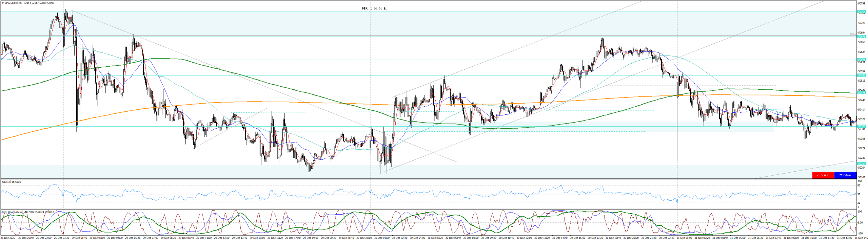Click the 100.0 Fibonacci level label
Image resolution: width=868 pixels, height=241 pixels.
click(853, 34)
